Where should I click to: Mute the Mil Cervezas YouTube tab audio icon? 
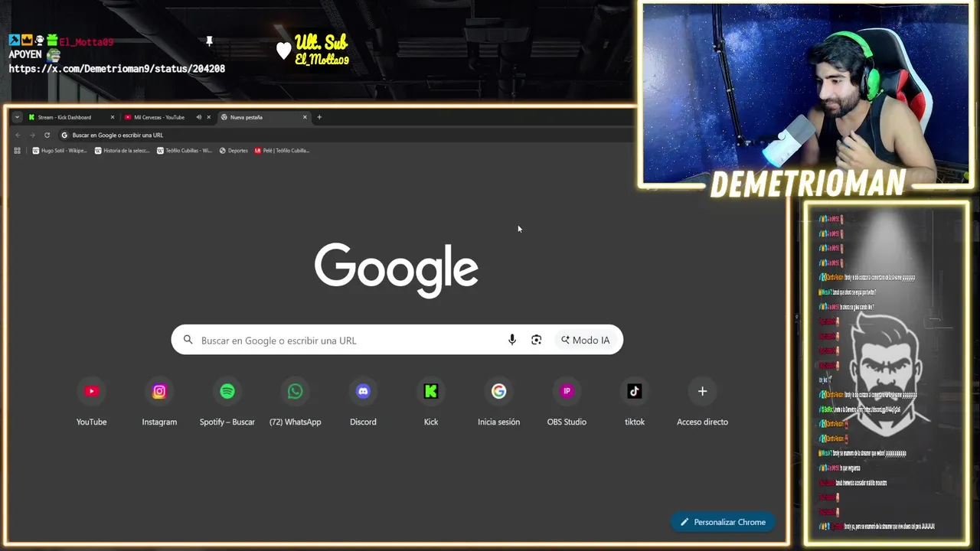click(x=198, y=117)
